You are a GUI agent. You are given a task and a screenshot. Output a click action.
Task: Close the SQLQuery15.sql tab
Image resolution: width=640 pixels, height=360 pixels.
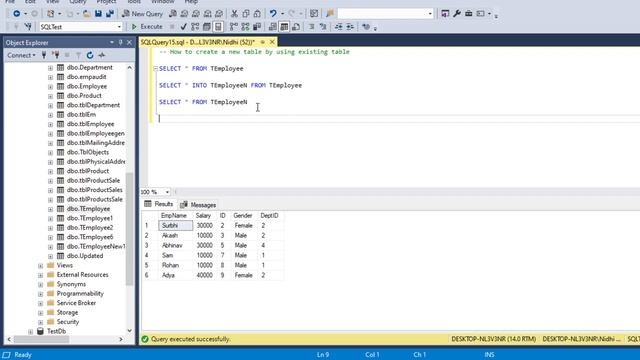pyautogui.click(x=272, y=42)
